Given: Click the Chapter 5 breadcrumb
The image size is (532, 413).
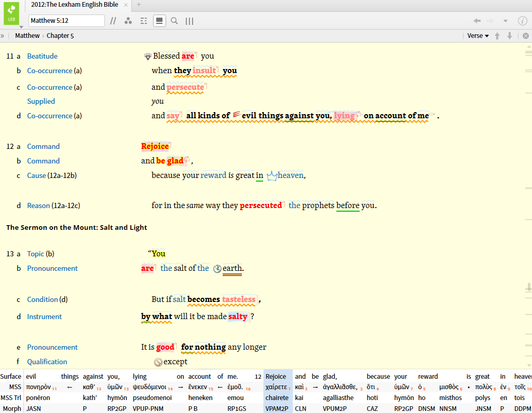Looking at the screenshot, I should [60, 36].
